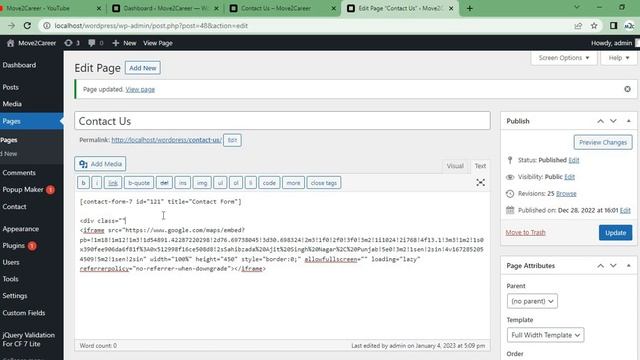This screenshot has height=360, width=640.
Task: Click the browser reload icon
Action: click(x=27, y=26)
